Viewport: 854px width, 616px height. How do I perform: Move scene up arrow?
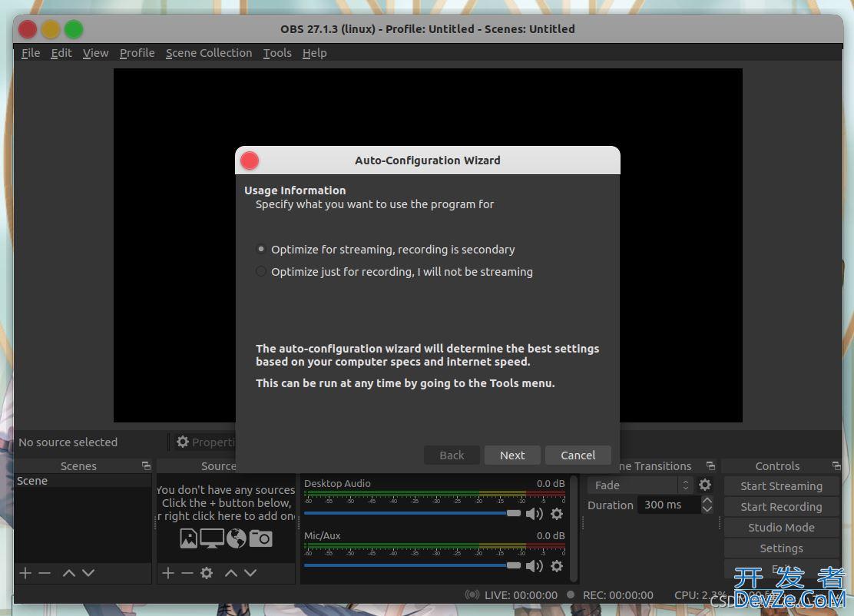68,572
